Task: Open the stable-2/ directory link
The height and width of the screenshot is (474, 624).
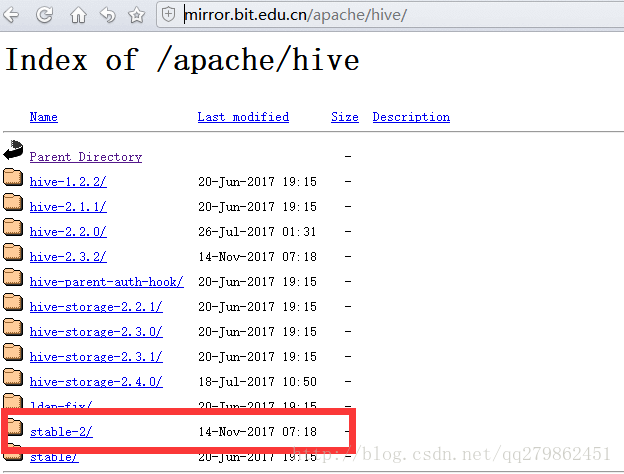Action: point(61,432)
